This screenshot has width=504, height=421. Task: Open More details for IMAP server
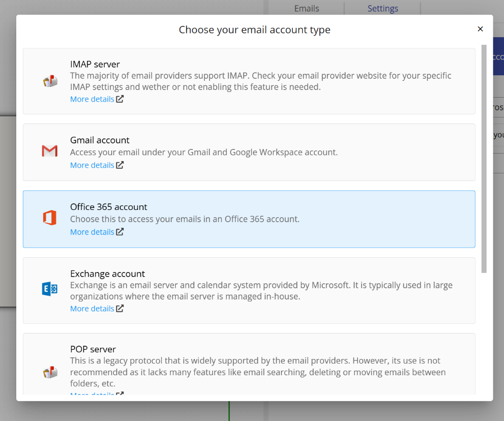coord(92,99)
